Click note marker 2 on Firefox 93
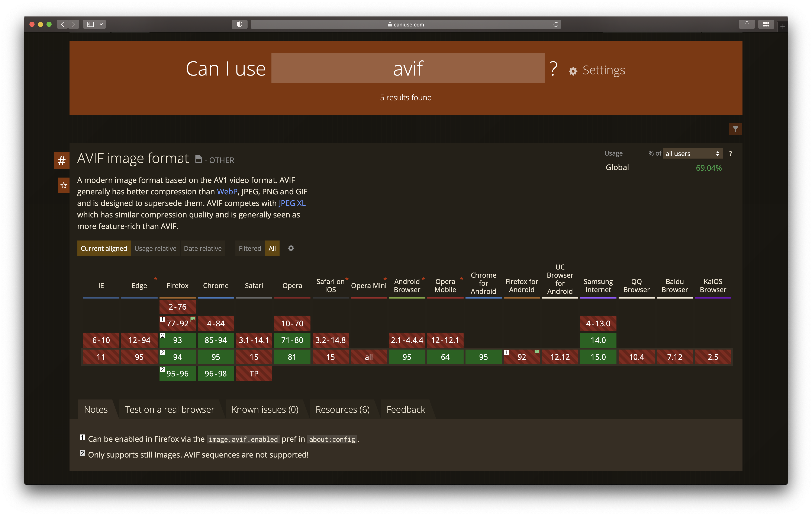The width and height of the screenshot is (812, 516). tap(162, 336)
